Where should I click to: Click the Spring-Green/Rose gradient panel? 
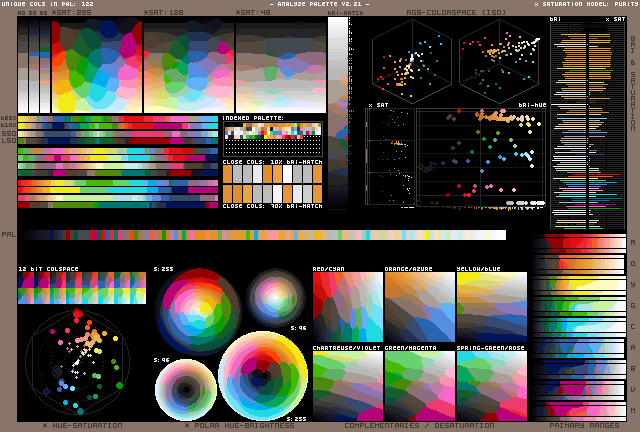point(491,385)
